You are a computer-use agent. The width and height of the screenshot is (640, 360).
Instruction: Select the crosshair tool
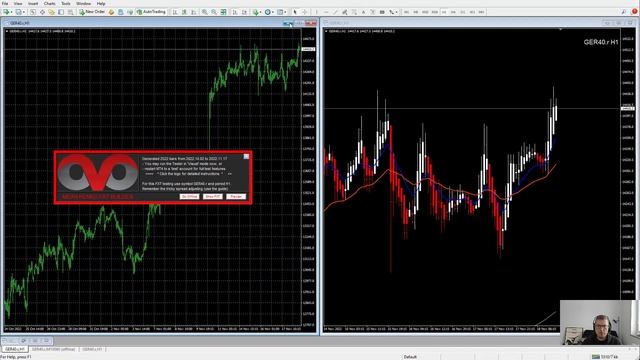pyautogui.click(x=304, y=12)
